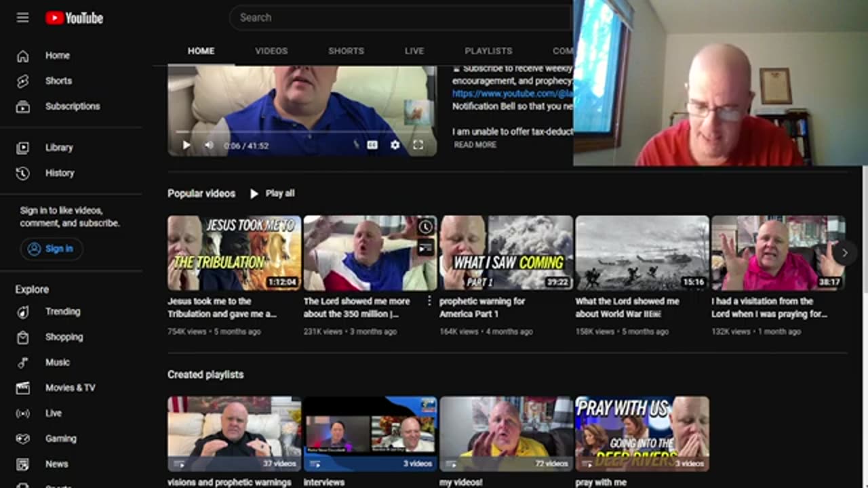Viewport: 868px width, 488px height.
Task: Open Shorts from sidebar icon
Action: click(x=23, y=81)
